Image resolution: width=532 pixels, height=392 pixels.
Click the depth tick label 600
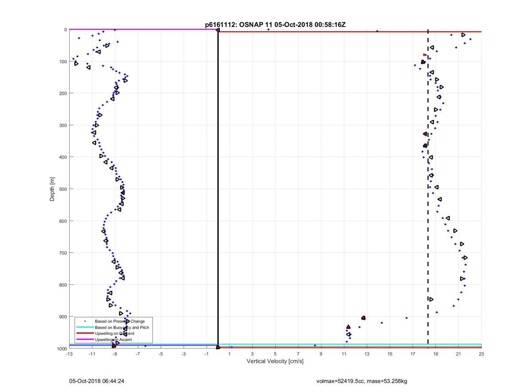[63, 221]
